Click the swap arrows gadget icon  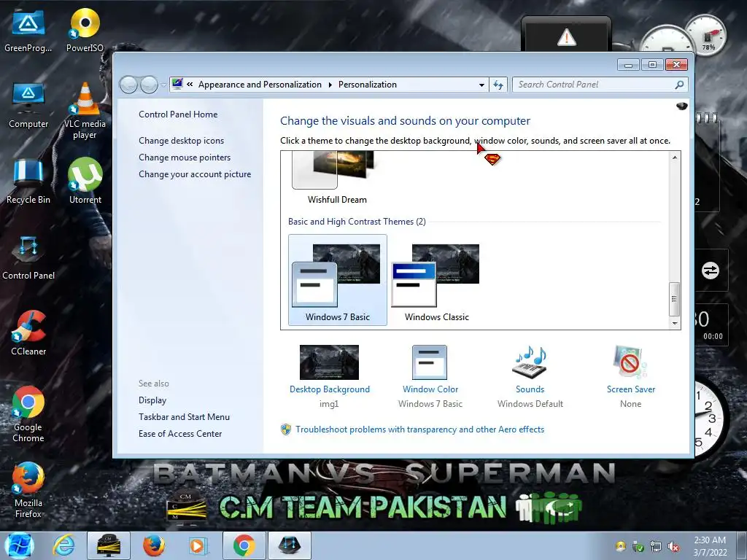[710, 271]
